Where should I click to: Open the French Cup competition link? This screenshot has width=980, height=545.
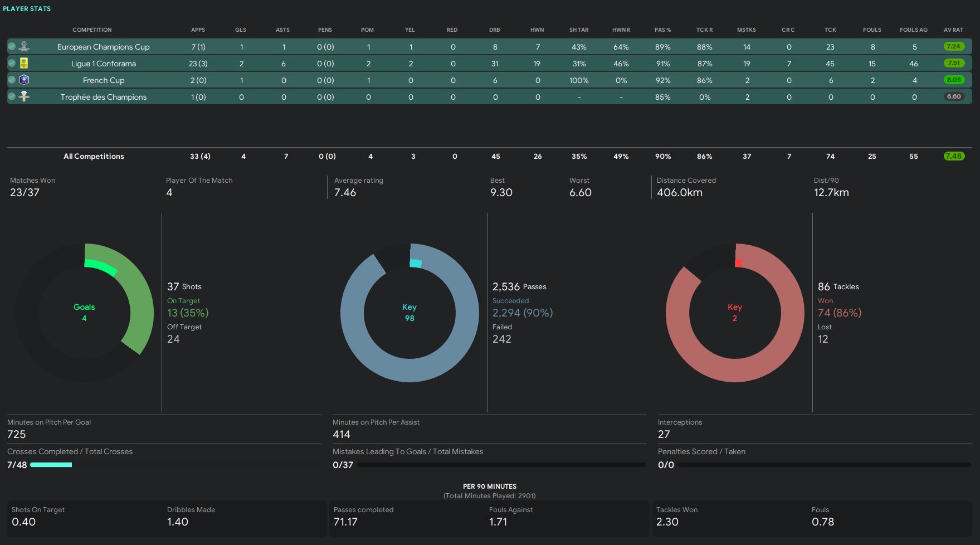(104, 80)
